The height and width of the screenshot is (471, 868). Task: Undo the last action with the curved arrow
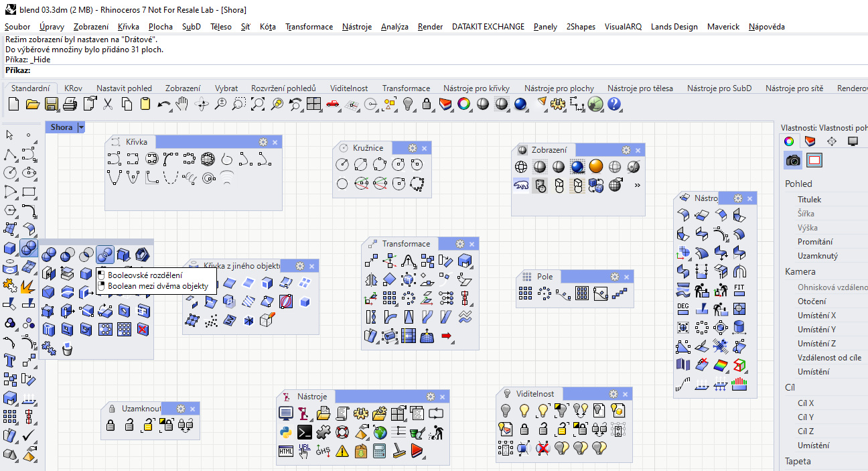coord(163,104)
